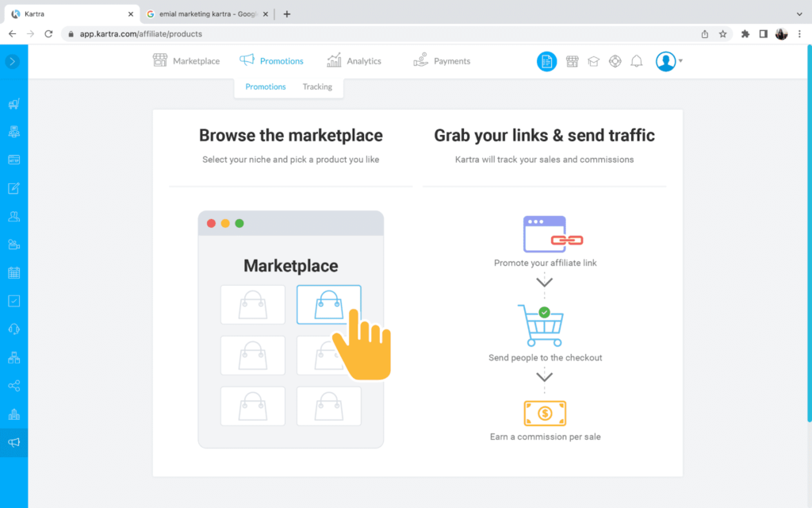Image resolution: width=812 pixels, height=508 pixels.
Task: Go forward in browser history
Action: 31,33
